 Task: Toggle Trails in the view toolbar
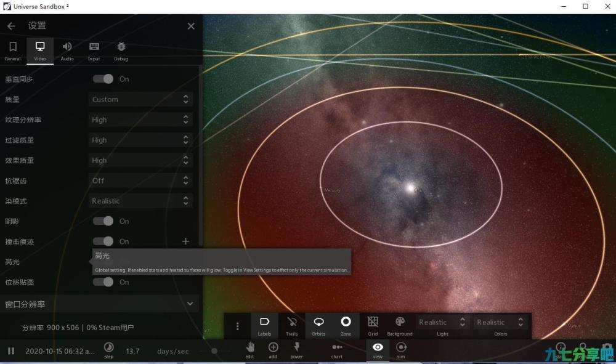pos(291,326)
